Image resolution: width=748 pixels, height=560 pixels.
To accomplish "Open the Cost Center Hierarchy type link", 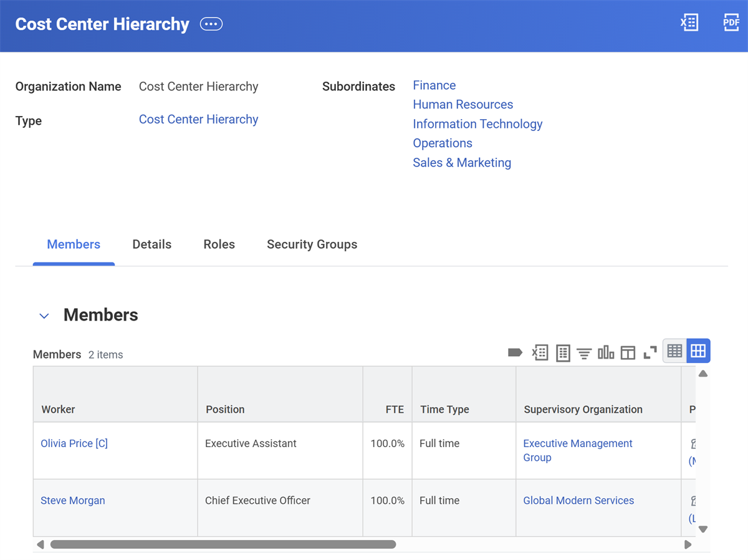I will tap(198, 119).
